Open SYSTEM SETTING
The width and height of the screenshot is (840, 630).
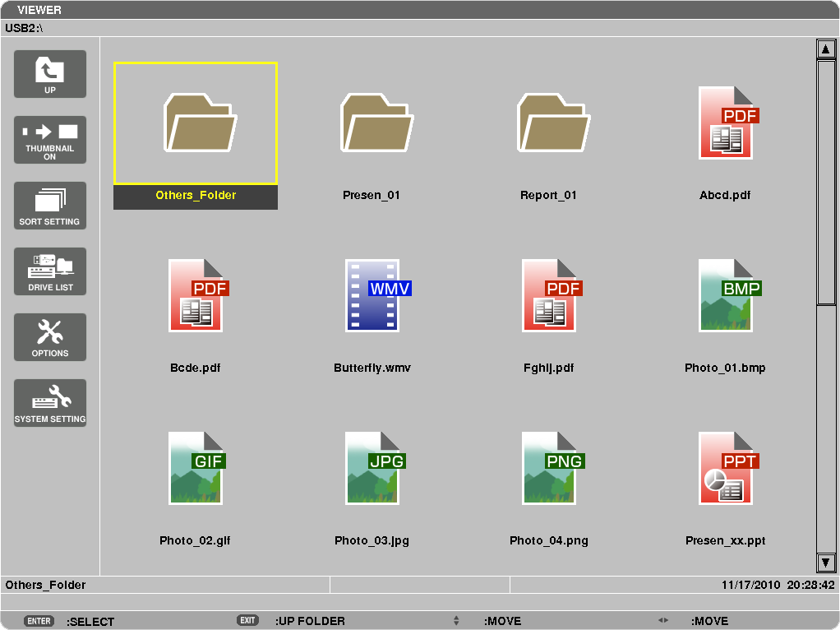(x=50, y=403)
